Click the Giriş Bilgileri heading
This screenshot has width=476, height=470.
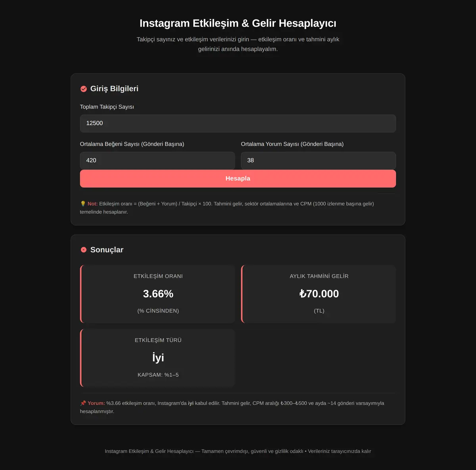114,89
